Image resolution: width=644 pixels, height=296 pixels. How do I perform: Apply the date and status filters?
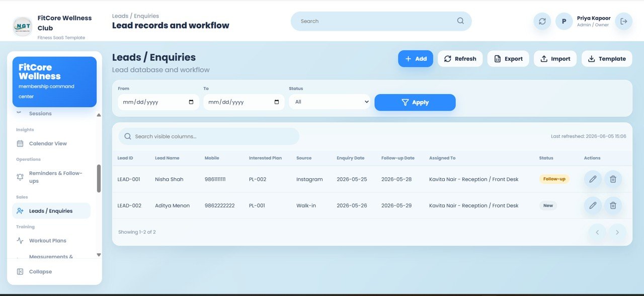pyautogui.click(x=415, y=102)
